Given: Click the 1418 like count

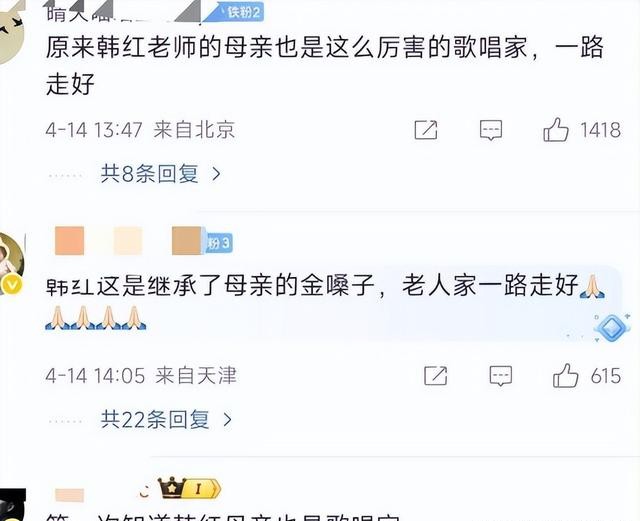Looking at the screenshot, I should (x=600, y=130).
